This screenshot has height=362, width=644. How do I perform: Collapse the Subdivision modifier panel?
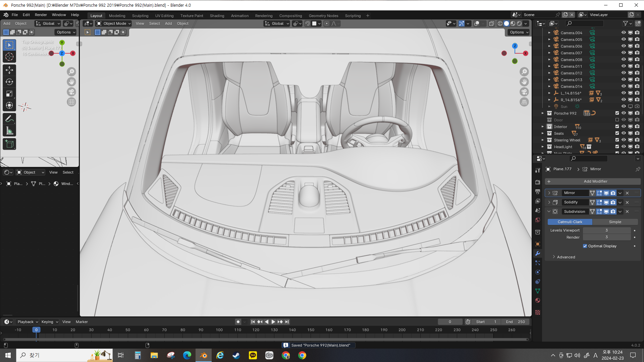549,212
